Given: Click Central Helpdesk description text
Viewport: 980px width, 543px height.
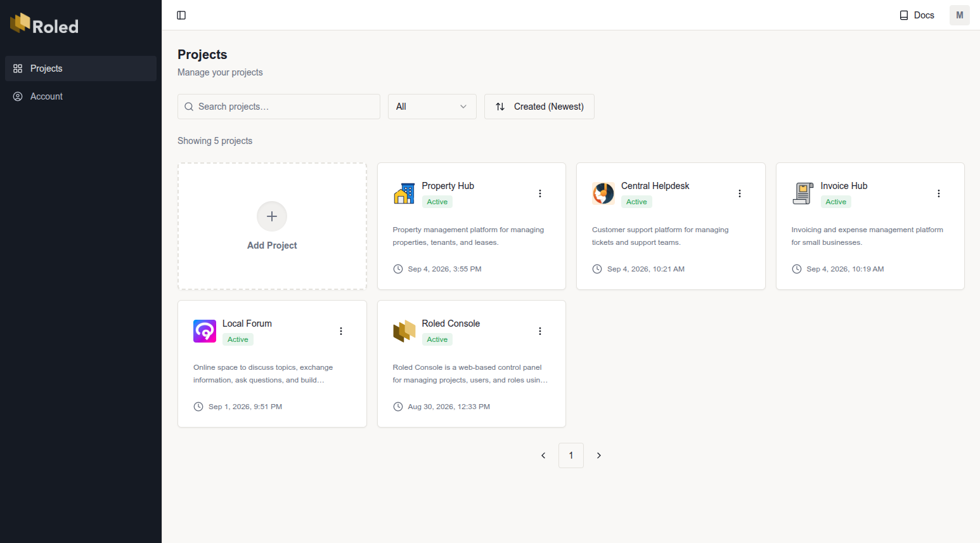Looking at the screenshot, I should [661, 236].
